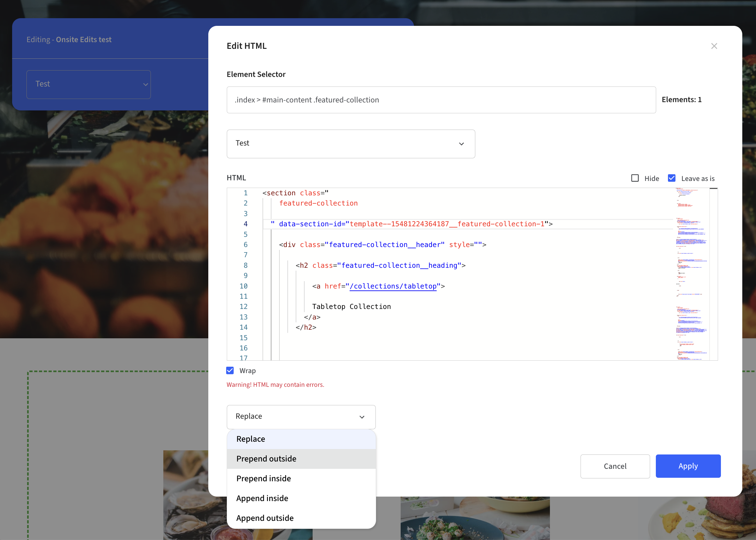Viewport: 756px width, 540px height.
Task: Toggle the Wrap checkbox
Action: (x=230, y=371)
